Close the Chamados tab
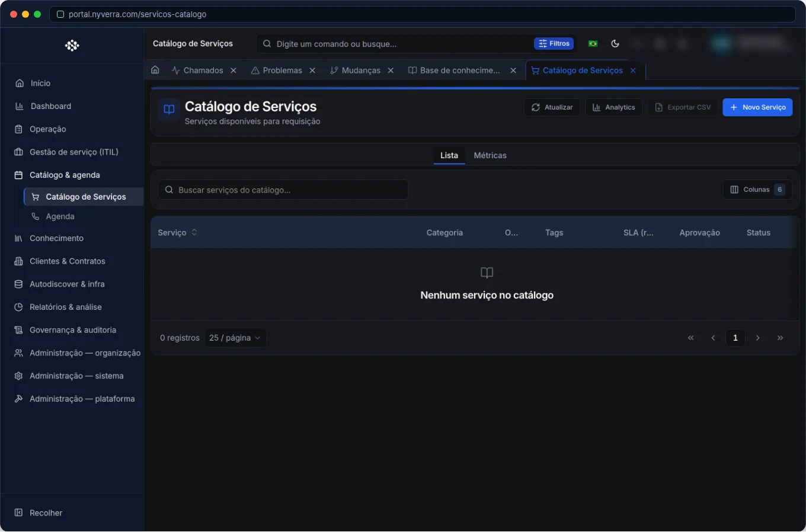 [234, 70]
